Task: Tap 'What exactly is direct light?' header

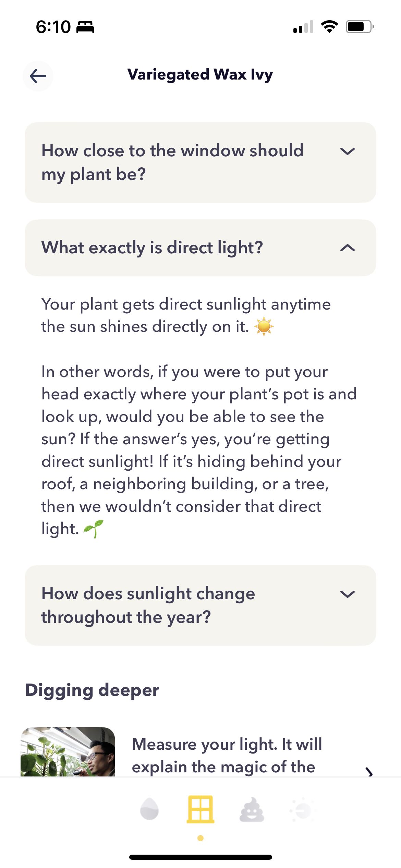Action: click(x=152, y=248)
